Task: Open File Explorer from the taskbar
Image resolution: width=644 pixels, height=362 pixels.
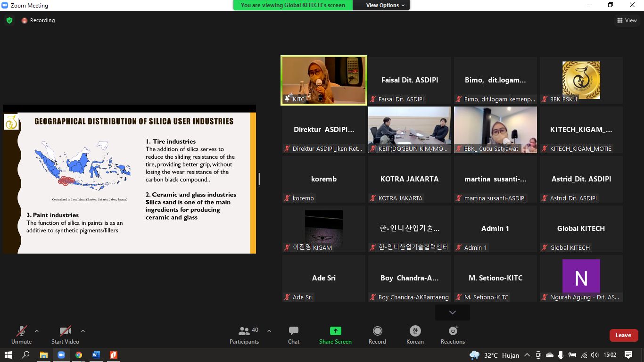Action: click(x=43, y=355)
